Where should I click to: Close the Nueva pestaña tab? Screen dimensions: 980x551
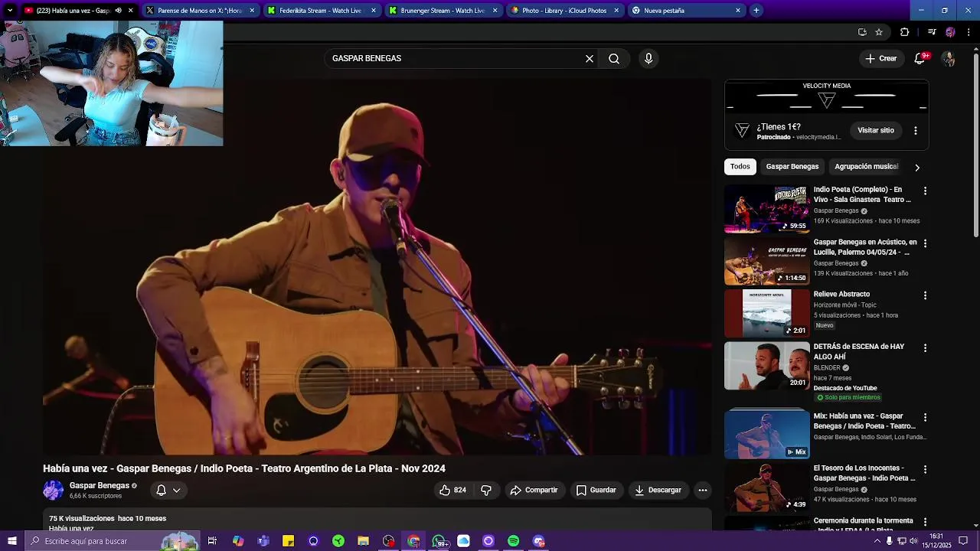[x=737, y=11]
